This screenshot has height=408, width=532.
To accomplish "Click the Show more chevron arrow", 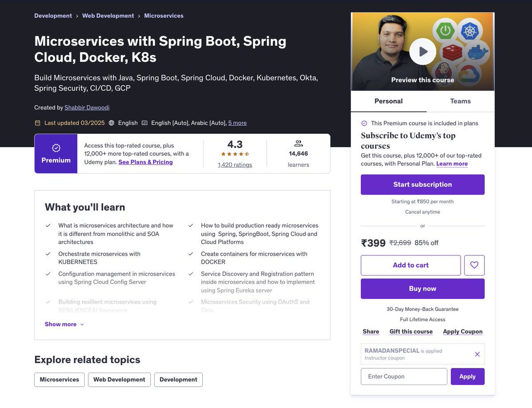I will [82, 324].
